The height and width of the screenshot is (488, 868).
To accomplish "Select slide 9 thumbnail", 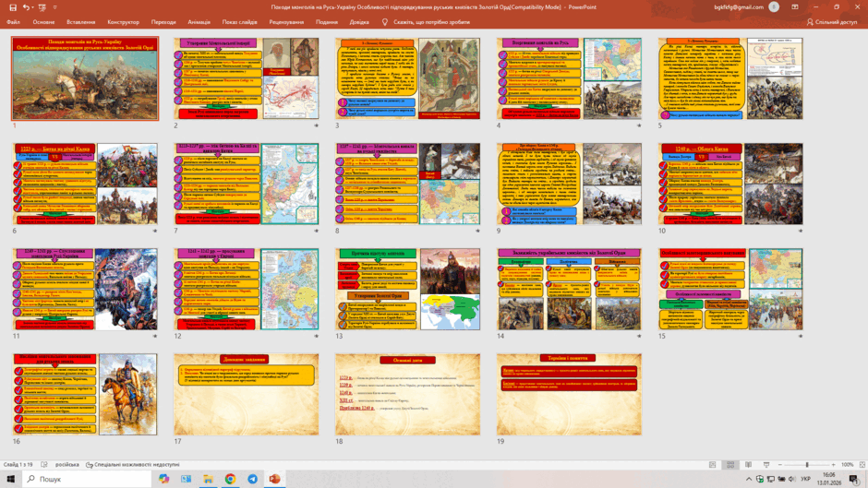I will tap(569, 184).
